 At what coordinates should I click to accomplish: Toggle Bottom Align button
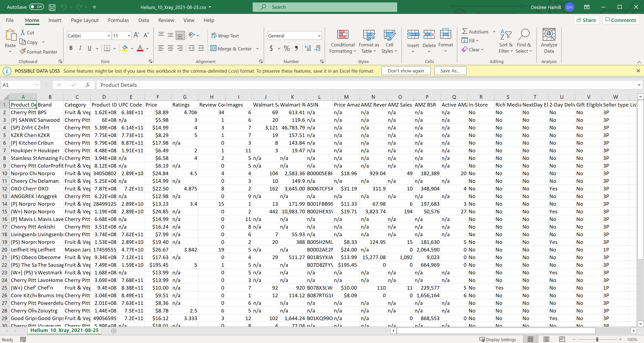click(x=180, y=35)
